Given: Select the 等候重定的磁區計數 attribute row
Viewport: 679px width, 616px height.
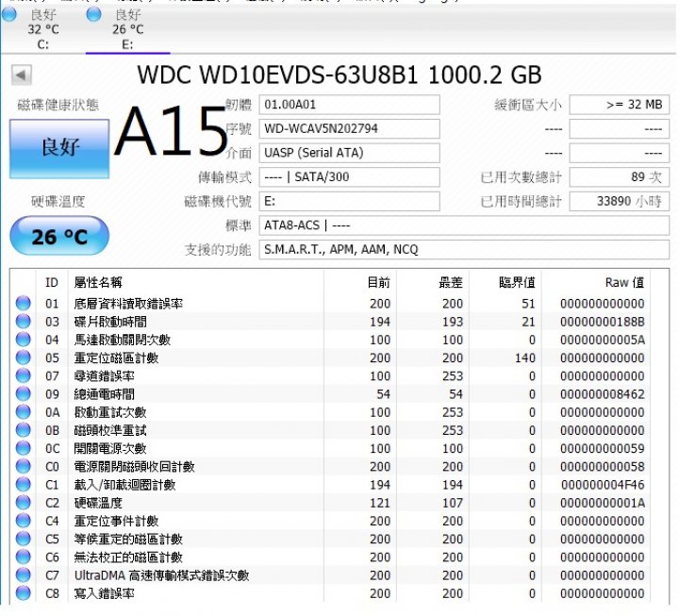Looking at the screenshot, I should pos(330,539).
